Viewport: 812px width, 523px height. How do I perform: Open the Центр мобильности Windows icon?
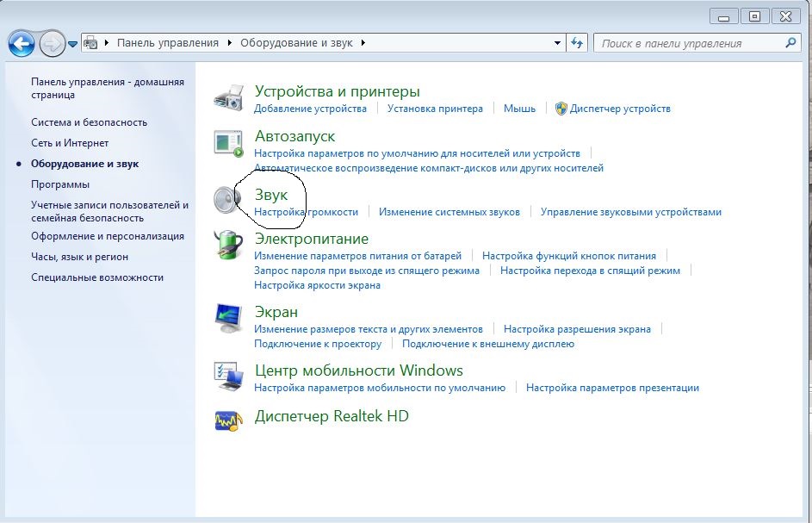[228, 377]
